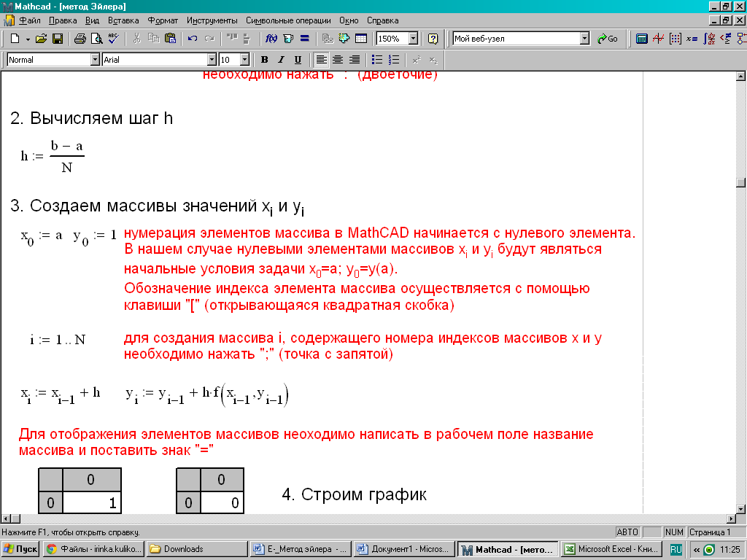
Task: Align regions down icon
Action: 247,39
